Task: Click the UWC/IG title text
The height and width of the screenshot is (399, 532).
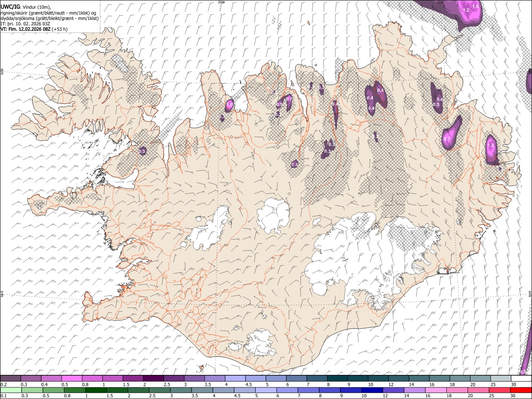Action: [x=10, y=7]
